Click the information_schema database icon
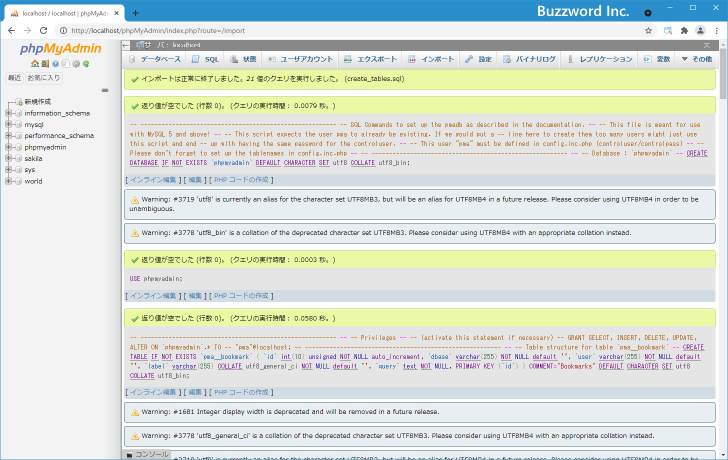This screenshot has width=728, height=460. [x=19, y=113]
